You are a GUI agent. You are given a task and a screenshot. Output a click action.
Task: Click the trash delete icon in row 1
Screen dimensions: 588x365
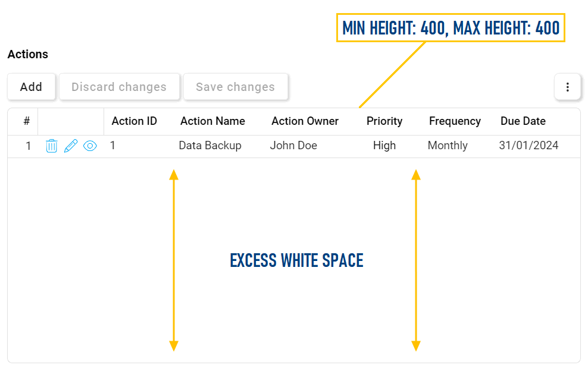(52, 146)
